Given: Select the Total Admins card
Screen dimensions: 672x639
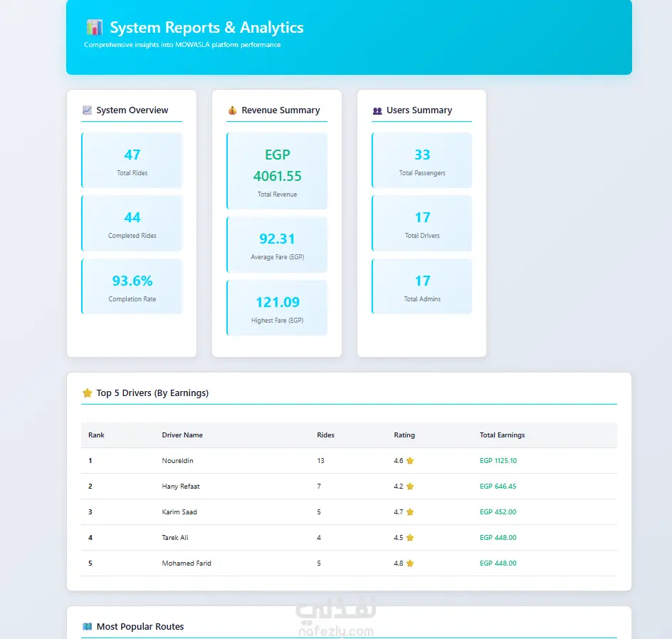Looking at the screenshot, I should pos(421,286).
